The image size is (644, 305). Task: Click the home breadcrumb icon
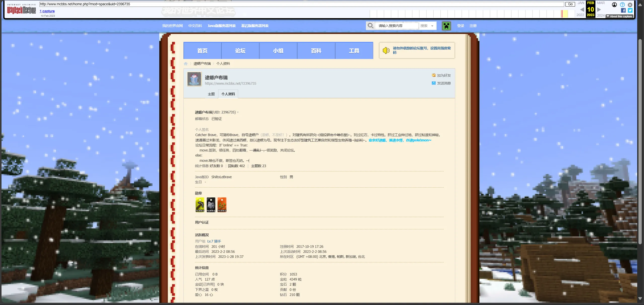click(186, 64)
